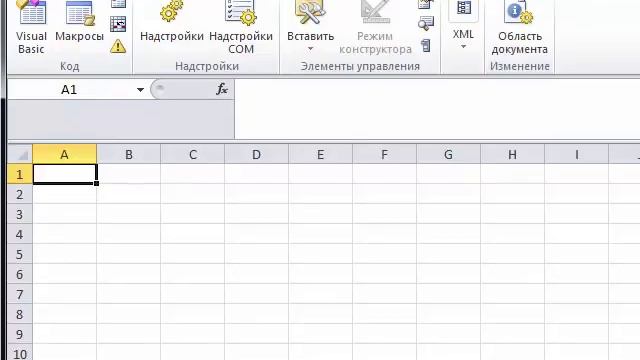640x360 pixels.
Task: Click the active cell A1
Action: click(64, 174)
